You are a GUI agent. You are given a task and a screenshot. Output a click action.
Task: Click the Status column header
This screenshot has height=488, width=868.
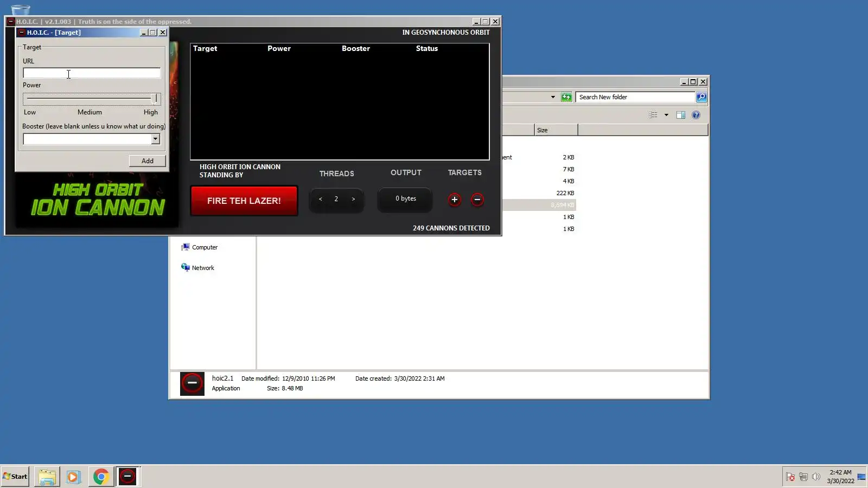(427, 48)
